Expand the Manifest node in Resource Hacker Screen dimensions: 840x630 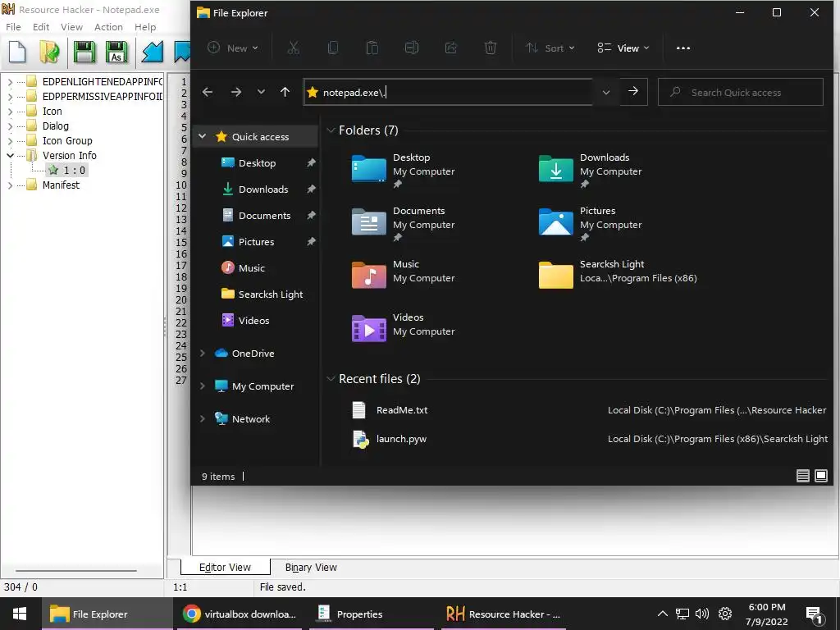tap(10, 185)
